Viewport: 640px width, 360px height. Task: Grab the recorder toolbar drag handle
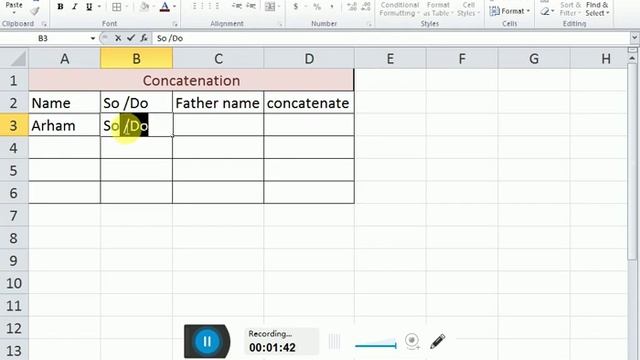(334, 342)
